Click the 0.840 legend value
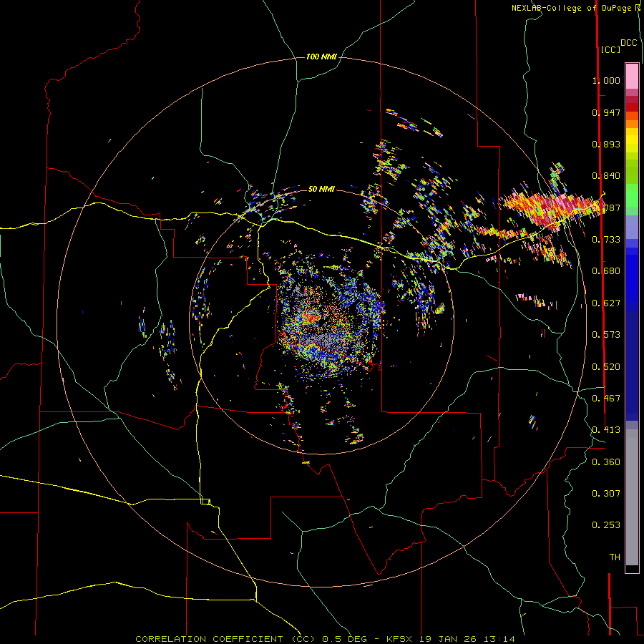The image size is (644, 644). (x=606, y=176)
